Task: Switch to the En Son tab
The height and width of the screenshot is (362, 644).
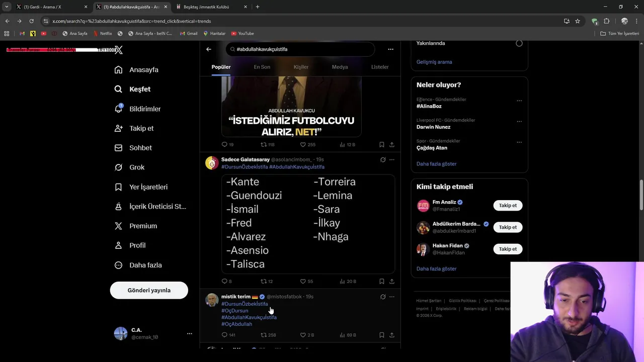Action: [262, 67]
